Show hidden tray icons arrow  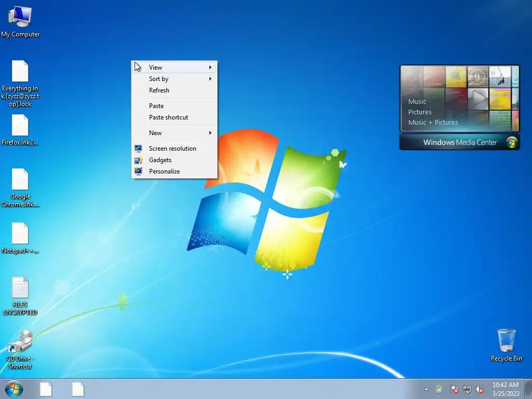426,389
